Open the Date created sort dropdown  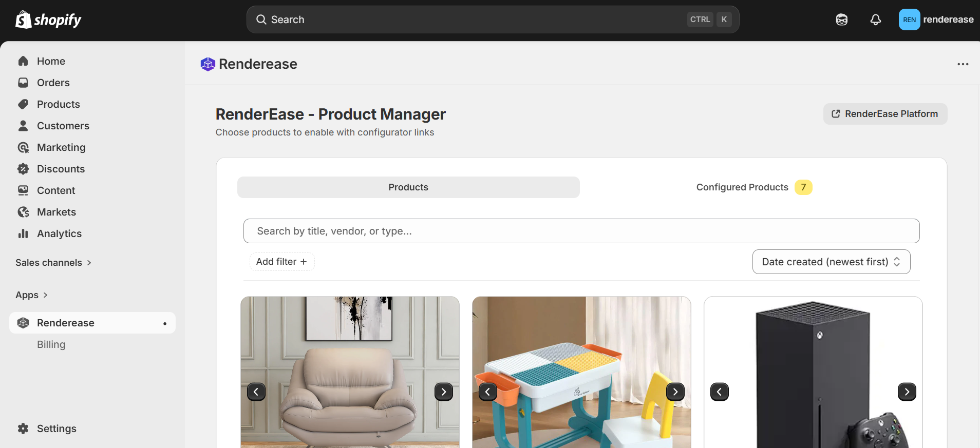[x=831, y=262]
